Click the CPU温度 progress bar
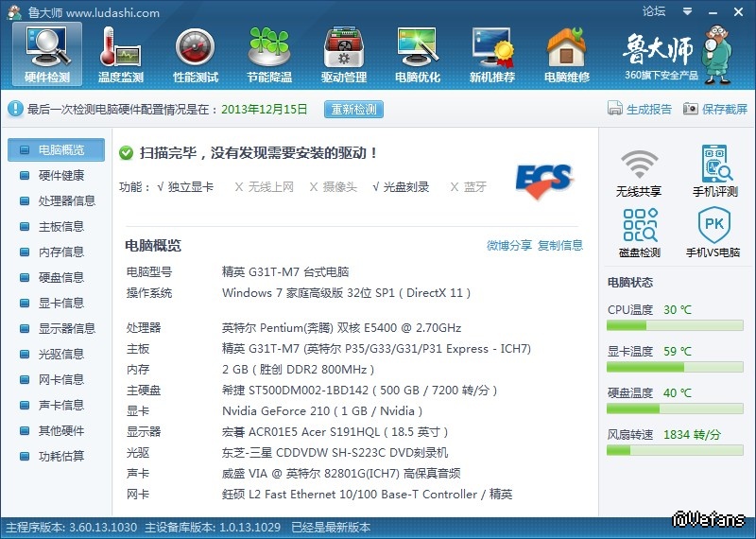Viewport: 756px width, 539px height. 675,325
